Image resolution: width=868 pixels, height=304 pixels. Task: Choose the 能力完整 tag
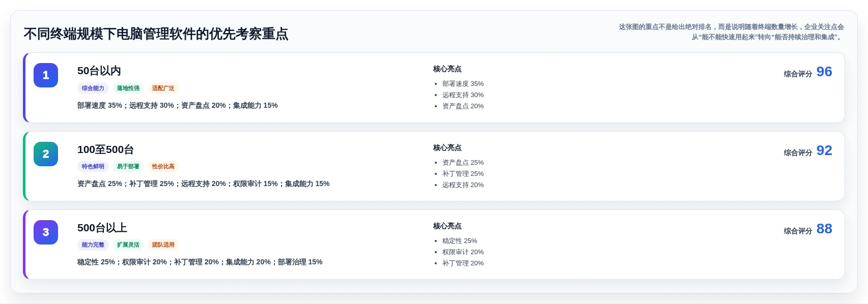tap(93, 245)
